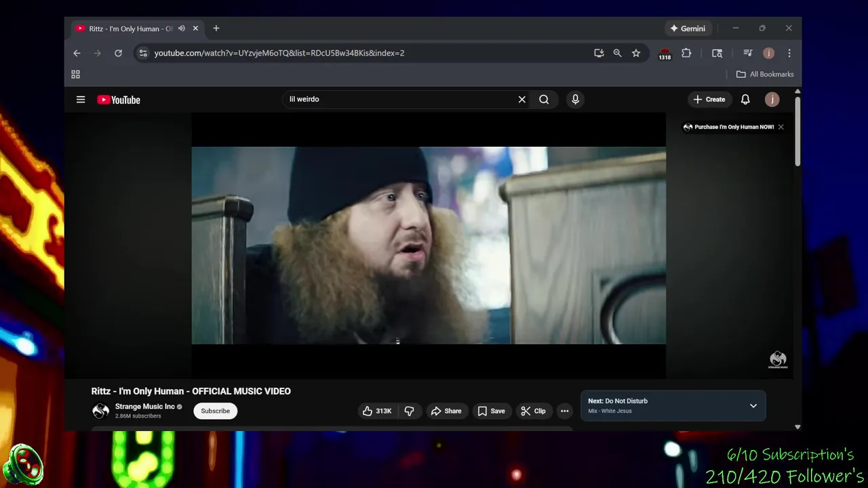Open Gemini button in title bar
This screenshot has width=868, height=488.
tap(688, 28)
